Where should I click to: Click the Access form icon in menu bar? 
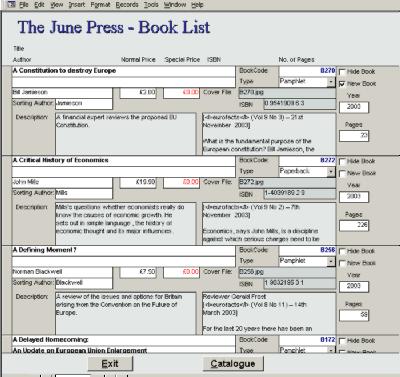tap(11, 5)
